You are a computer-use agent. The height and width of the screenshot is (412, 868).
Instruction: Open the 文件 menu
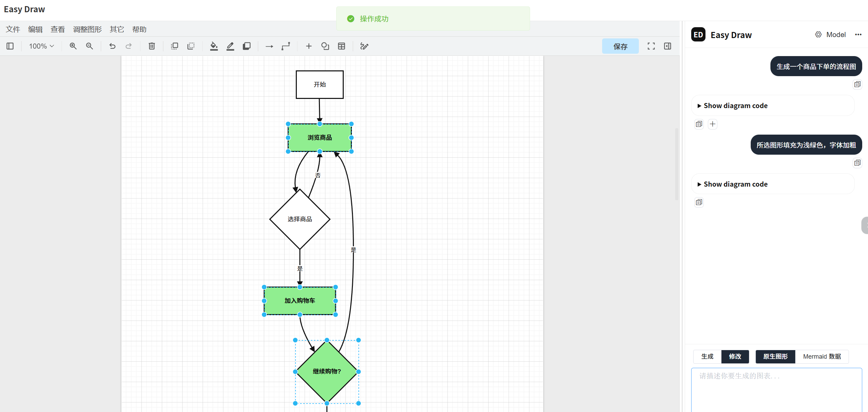[x=13, y=29]
